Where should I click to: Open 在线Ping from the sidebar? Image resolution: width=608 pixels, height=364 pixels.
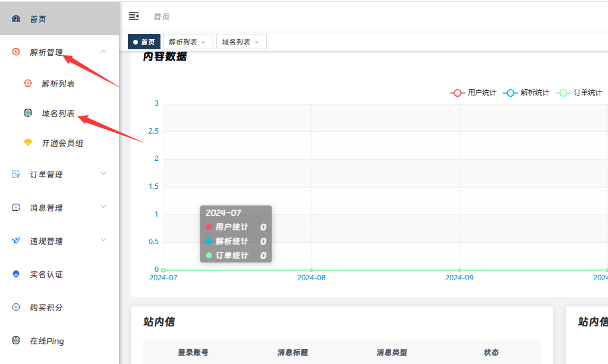click(47, 341)
